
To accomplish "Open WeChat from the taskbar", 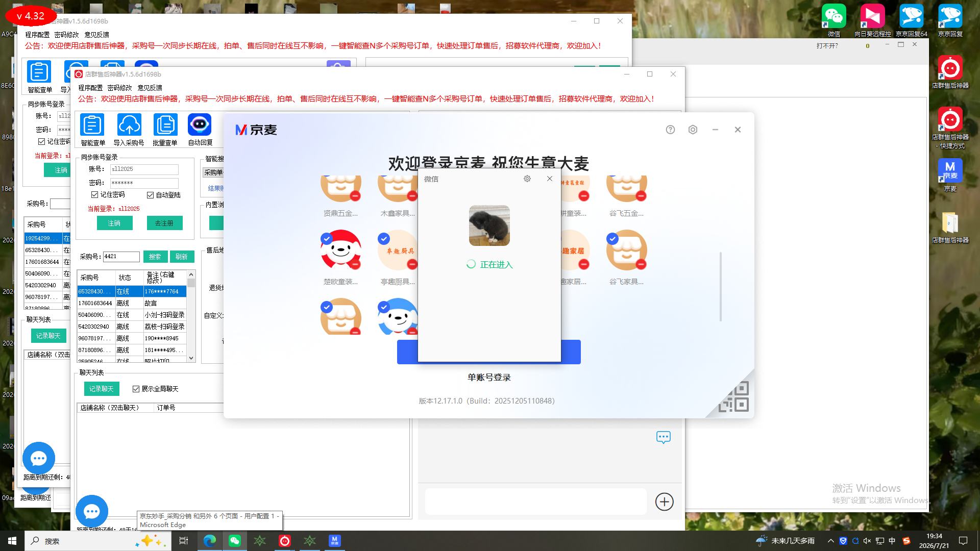I will point(235,541).
